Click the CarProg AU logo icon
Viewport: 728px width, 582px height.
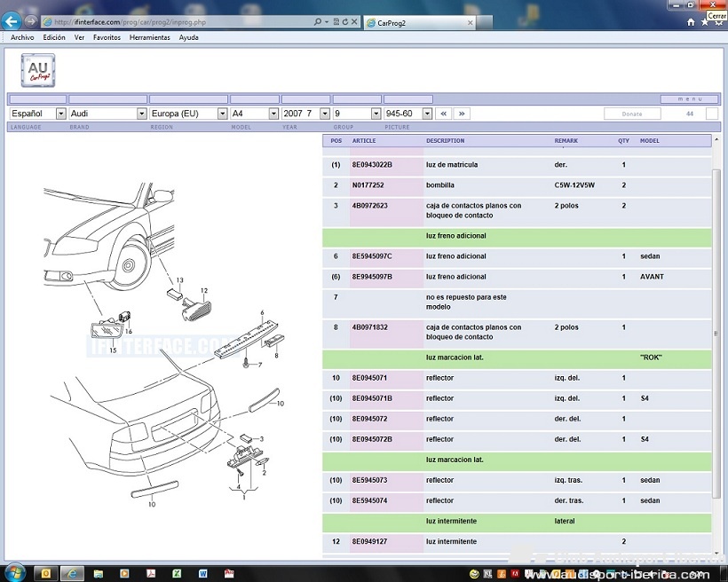38,70
